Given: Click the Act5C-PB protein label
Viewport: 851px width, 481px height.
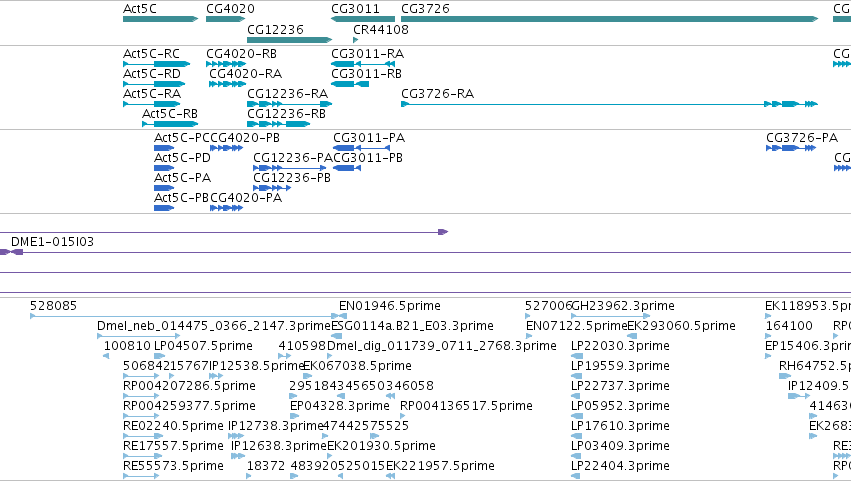Looking at the screenshot, I should (182, 198).
